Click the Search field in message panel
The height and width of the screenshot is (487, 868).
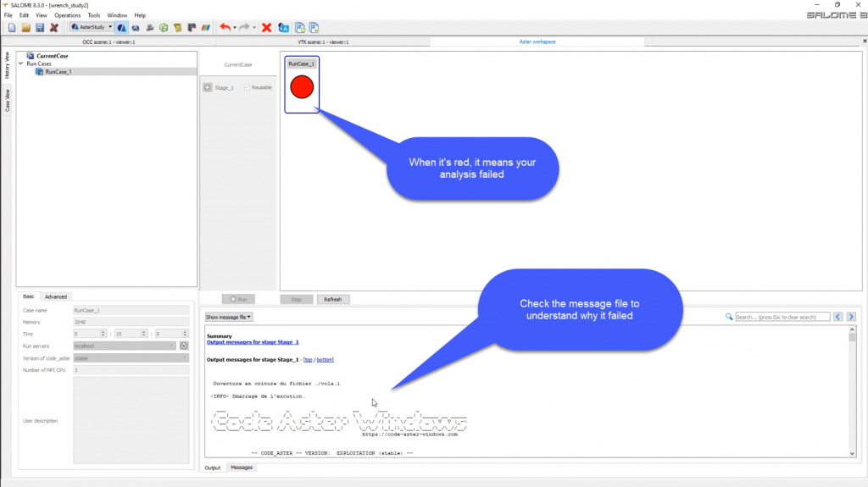pos(782,317)
